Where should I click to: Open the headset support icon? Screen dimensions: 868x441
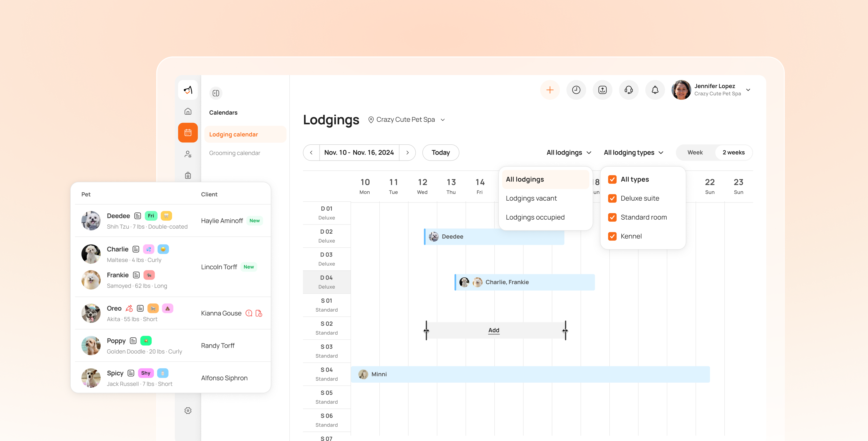click(x=629, y=90)
